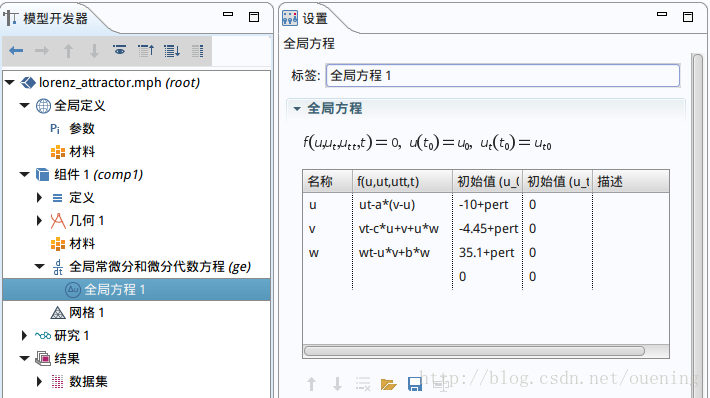
Task: Select the 定义 tree item
Action: (82, 197)
